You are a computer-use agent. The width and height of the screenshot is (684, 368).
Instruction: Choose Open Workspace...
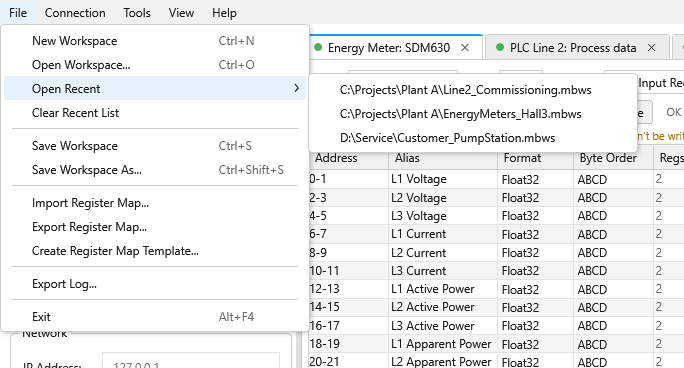pyautogui.click(x=155, y=65)
